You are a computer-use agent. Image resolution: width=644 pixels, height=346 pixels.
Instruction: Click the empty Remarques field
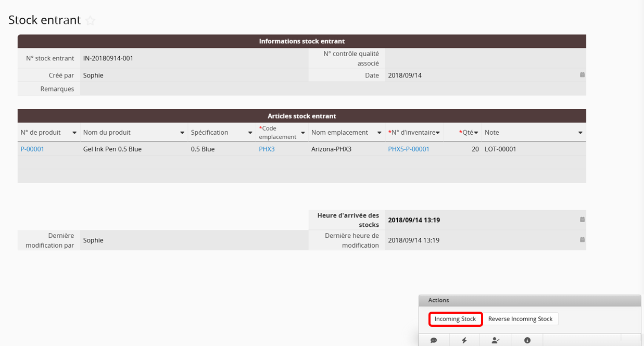click(333, 89)
